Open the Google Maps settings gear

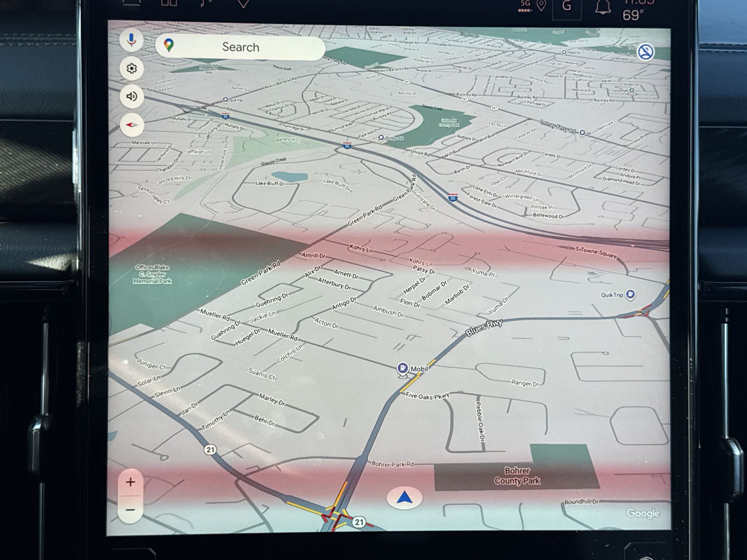[x=132, y=68]
